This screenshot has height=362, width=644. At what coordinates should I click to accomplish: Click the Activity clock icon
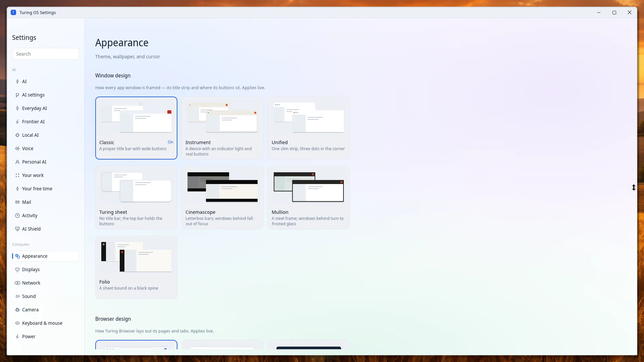click(x=17, y=216)
